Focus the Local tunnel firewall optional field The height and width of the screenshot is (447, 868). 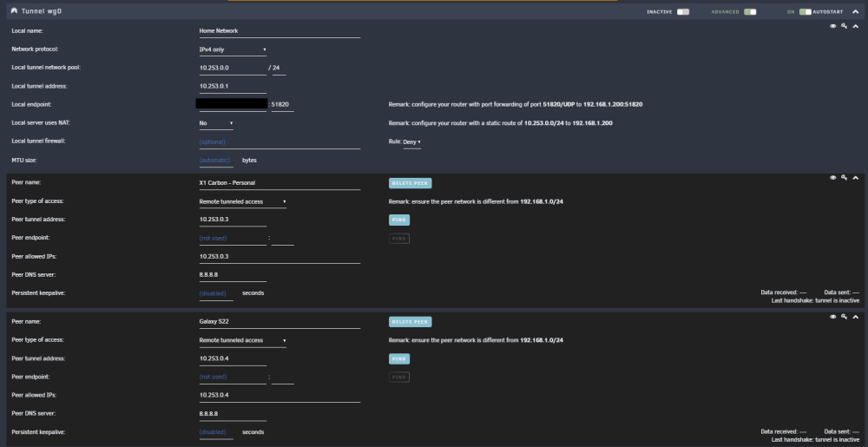click(279, 142)
